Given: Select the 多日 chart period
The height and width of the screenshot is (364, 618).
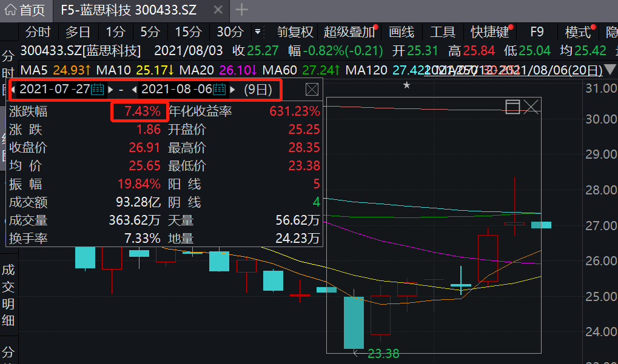Looking at the screenshot, I should [x=78, y=32].
